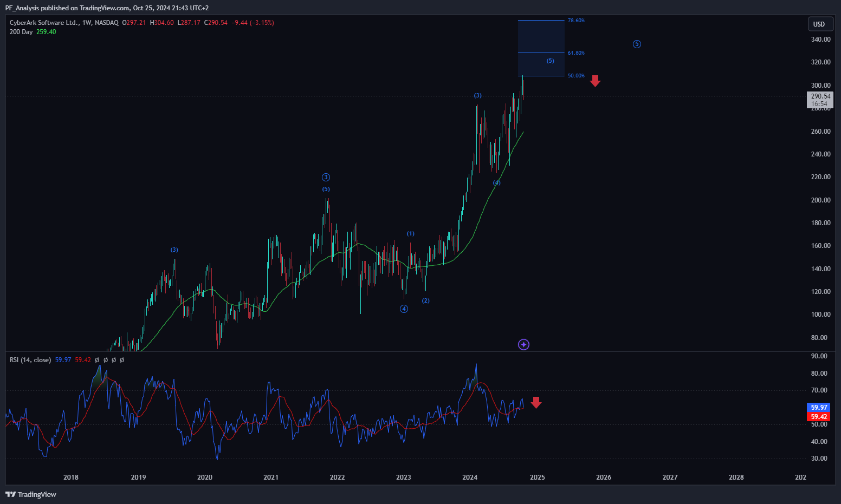This screenshot has height=504, width=841.
Task: Click the 2025 year label on time axis
Action: pos(538,477)
